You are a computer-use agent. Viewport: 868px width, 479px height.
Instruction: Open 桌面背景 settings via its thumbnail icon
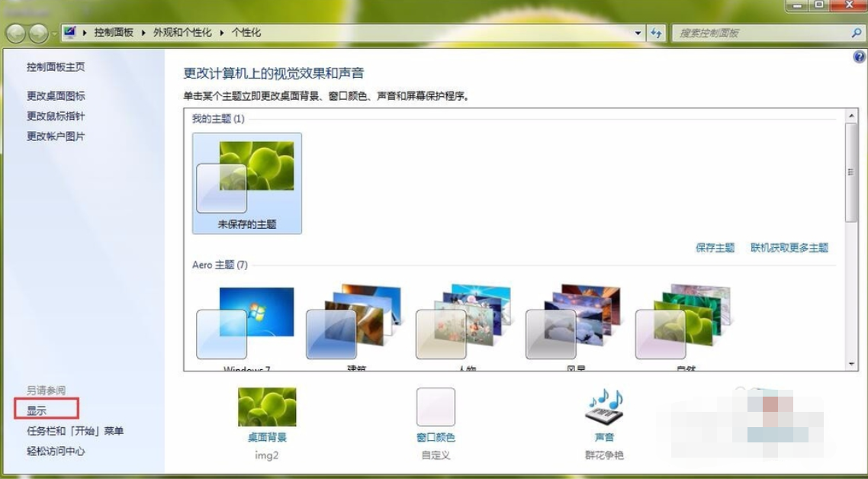click(266, 406)
